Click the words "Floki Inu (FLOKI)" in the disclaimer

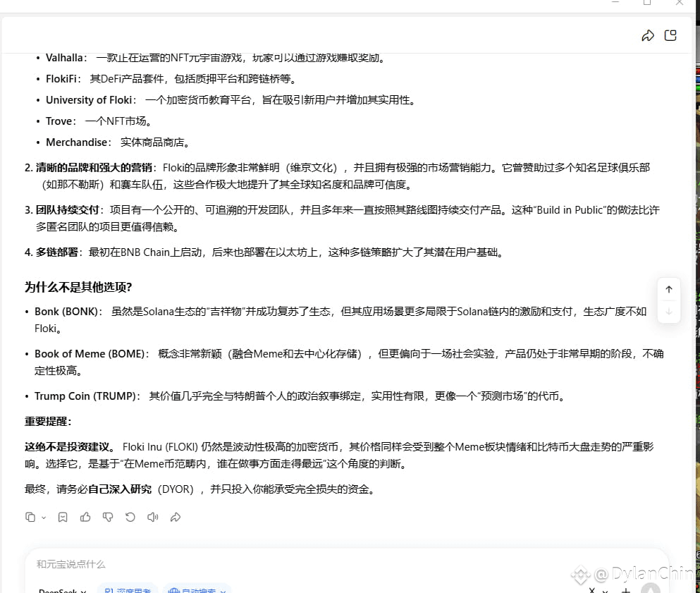(x=160, y=448)
